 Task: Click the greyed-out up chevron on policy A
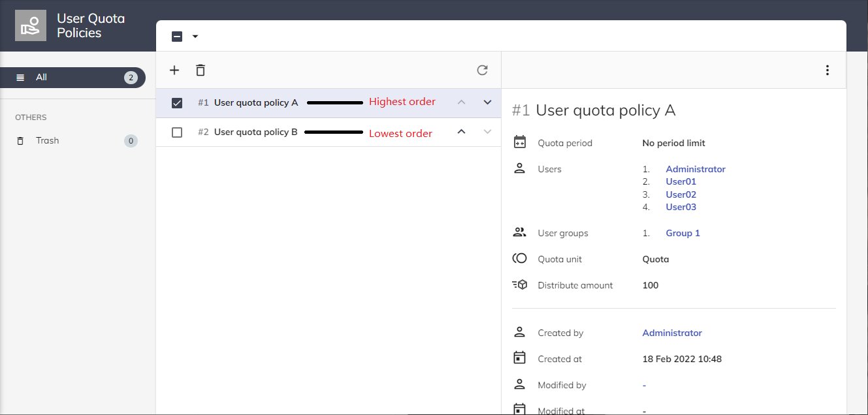pos(461,102)
